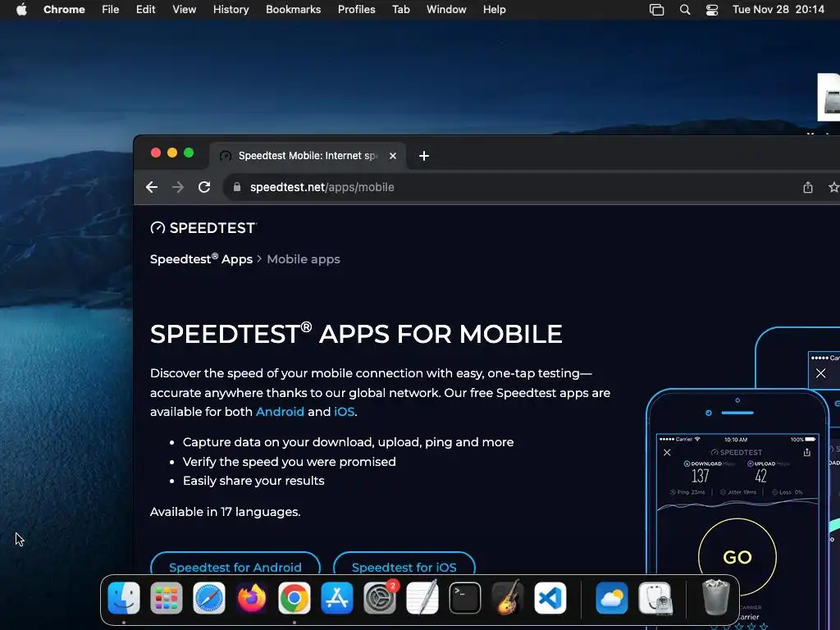This screenshot has height=630, width=840.
Task: Open Spotlight search in menu bar
Action: [685, 10]
